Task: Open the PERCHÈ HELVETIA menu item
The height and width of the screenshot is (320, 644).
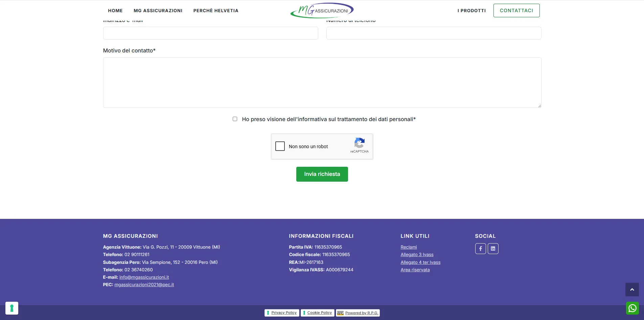Action: [x=216, y=10]
